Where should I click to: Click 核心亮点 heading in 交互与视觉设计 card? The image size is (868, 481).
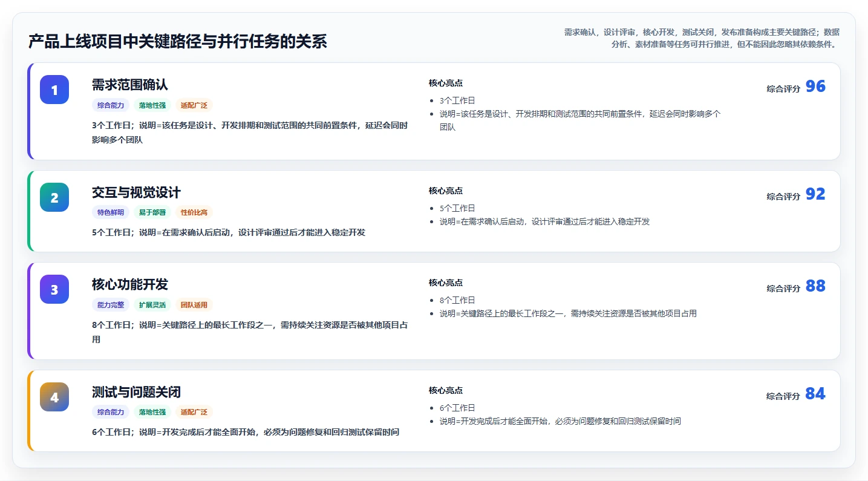coord(446,191)
